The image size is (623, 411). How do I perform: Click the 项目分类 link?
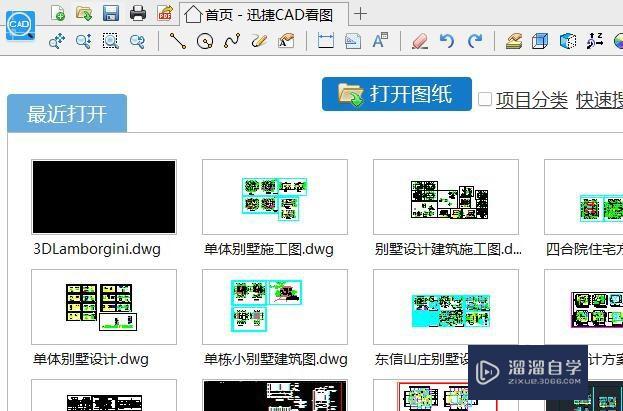point(532,100)
